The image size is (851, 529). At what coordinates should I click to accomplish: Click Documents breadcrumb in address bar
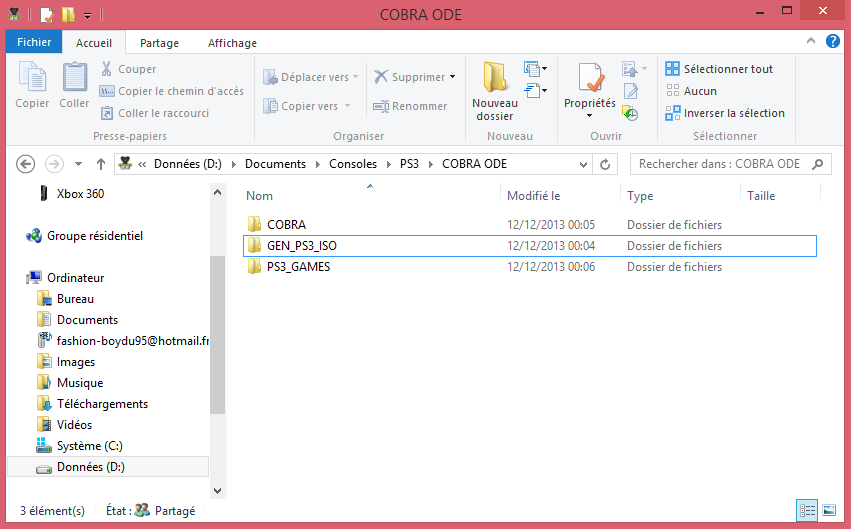(275, 164)
